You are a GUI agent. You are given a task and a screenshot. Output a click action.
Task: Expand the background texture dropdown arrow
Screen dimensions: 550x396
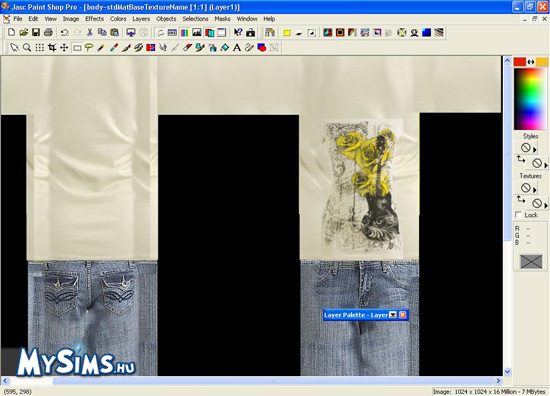point(546,205)
